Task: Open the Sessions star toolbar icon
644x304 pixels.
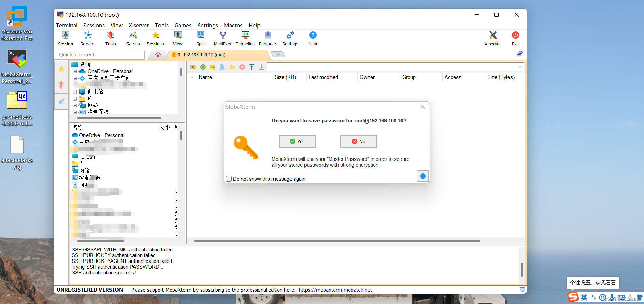Action: click(155, 38)
